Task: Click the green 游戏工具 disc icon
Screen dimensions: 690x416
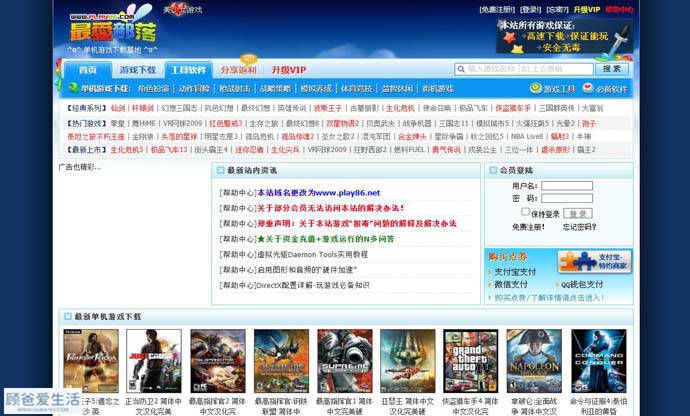Action: pos(536,88)
